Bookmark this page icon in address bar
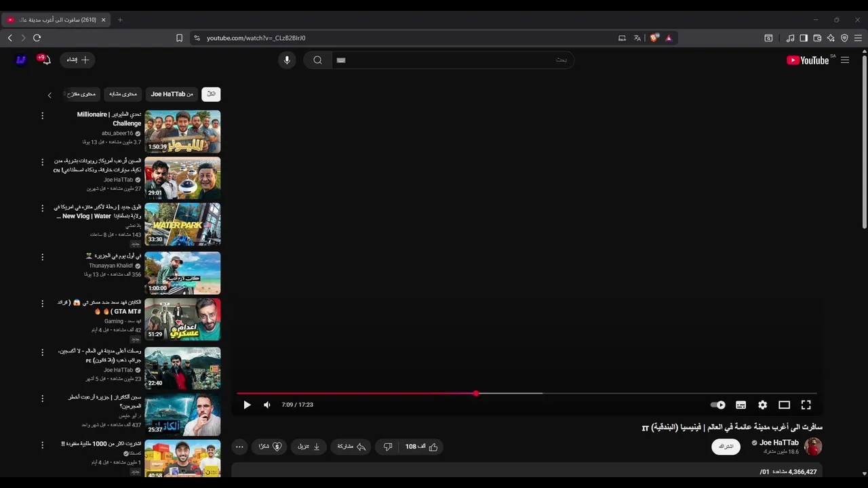 (179, 38)
